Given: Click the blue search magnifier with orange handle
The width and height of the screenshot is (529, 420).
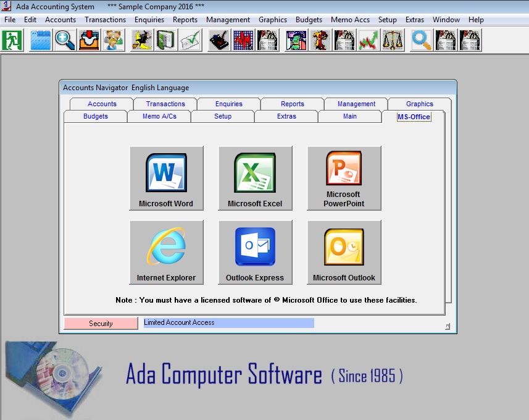Looking at the screenshot, I should click(422, 40).
